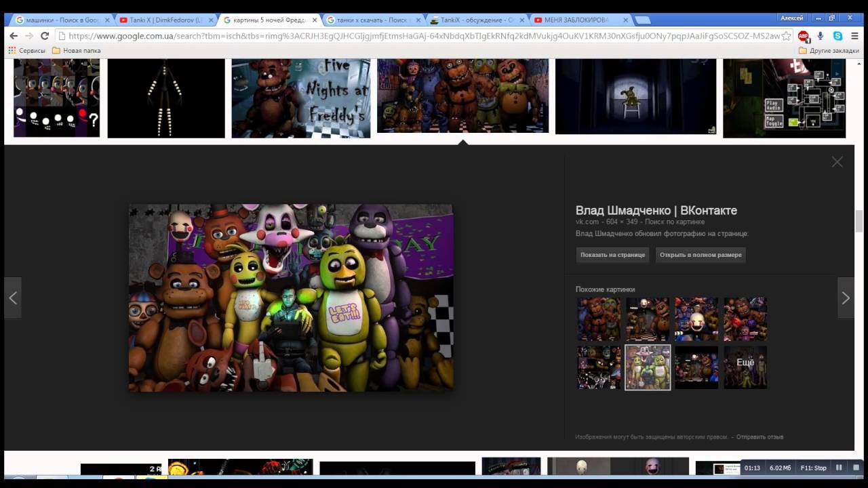
Task: Open second similar image in top row
Action: click(648, 319)
